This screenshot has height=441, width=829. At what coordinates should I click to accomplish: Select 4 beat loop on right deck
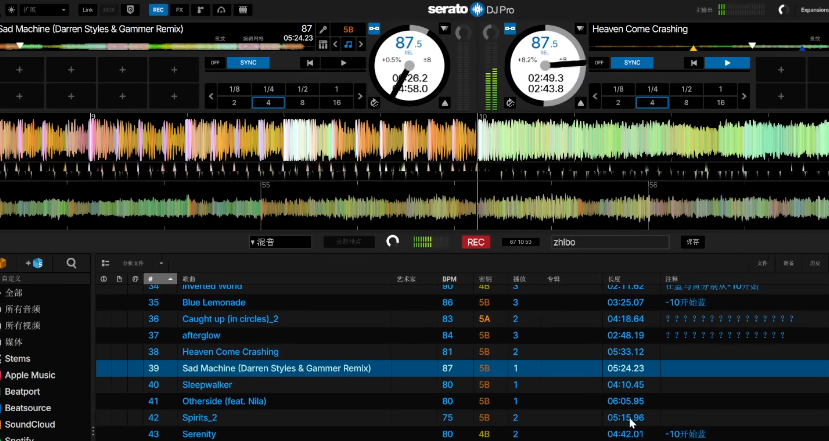click(652, 103)
